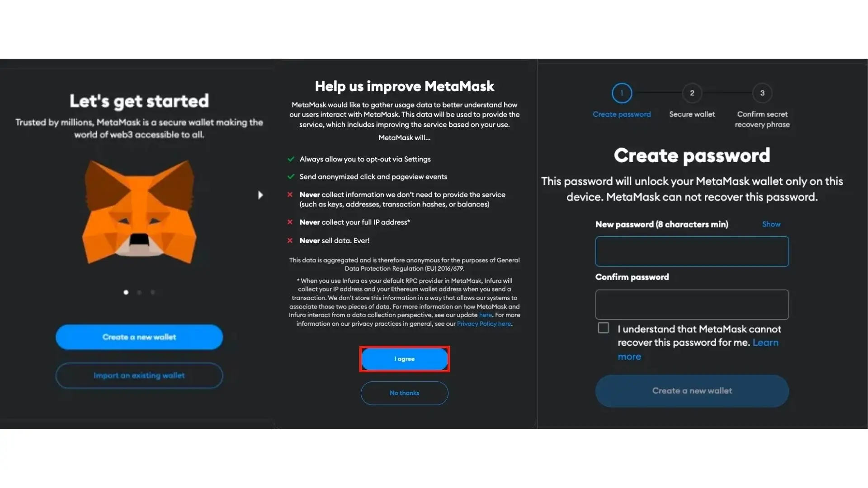Click the Create a new wallet button
The width and height of the screenshot is (868, 488).
tap(139, 337)
